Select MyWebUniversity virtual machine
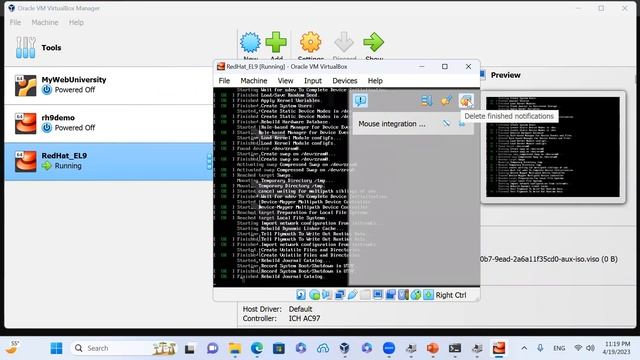640x360 pixels. [109, 85]
